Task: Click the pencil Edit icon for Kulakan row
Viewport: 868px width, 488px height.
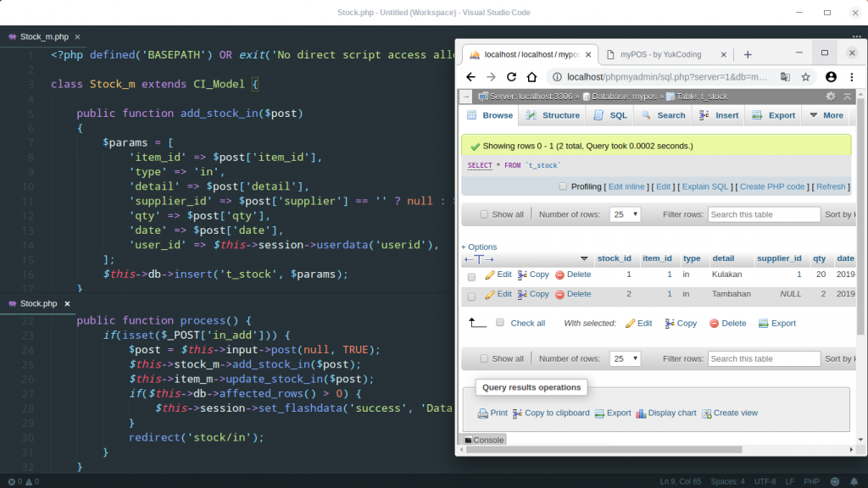Action: [490, 275]
